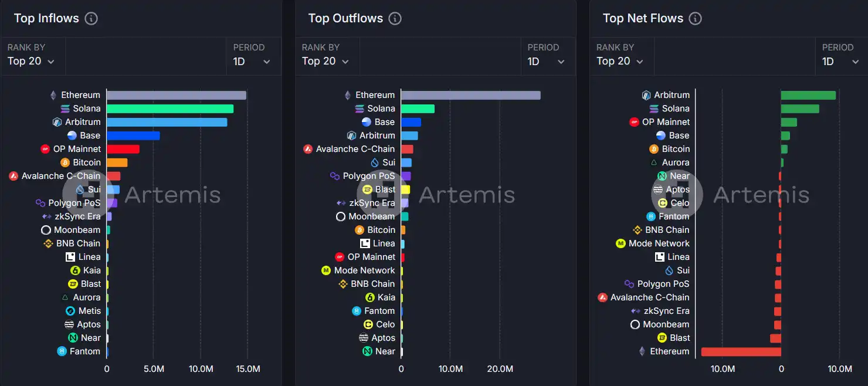Click the Base label in Top Outflows
The image size is (868, 386).
(384, 122)
